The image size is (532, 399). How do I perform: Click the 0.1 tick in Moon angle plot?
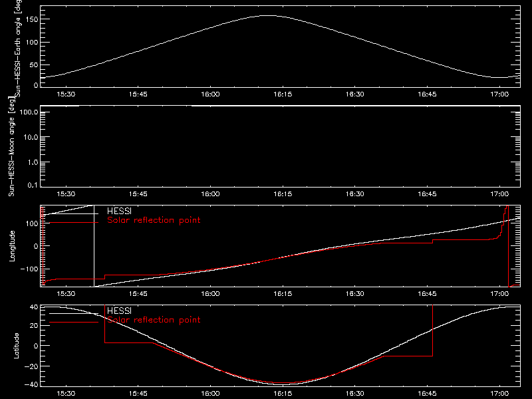(33, 185)
